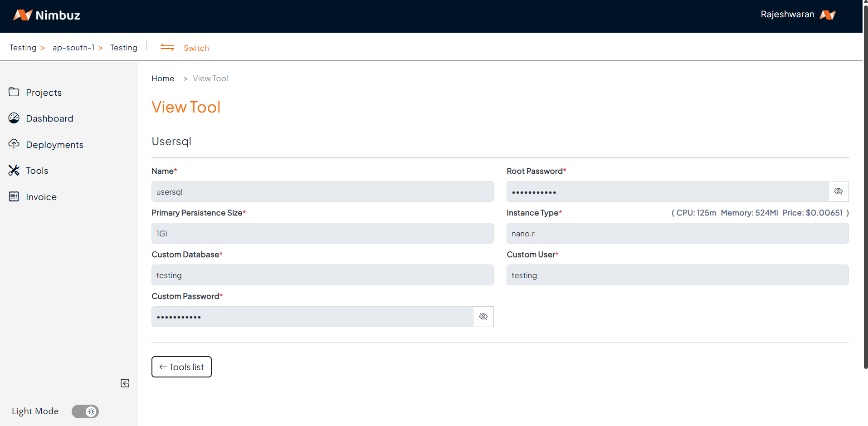Open the Rajeshwaran user menu

pyautogui.click(x=787, y=15)
